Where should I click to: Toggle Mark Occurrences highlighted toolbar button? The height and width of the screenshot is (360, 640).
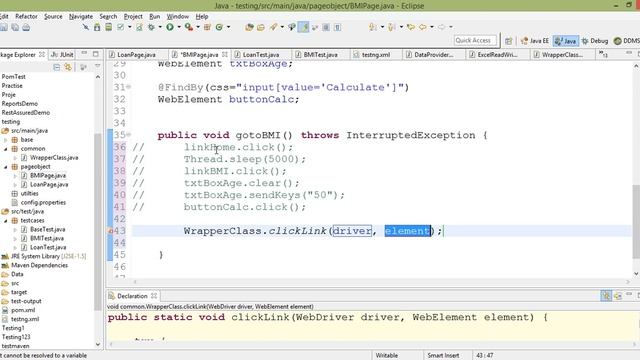point(304,27)
